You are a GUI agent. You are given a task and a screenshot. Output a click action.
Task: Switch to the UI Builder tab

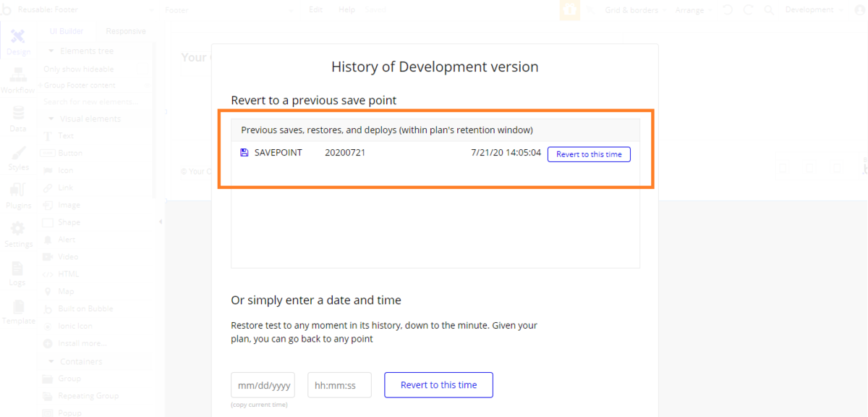click(x=67, y=31)
